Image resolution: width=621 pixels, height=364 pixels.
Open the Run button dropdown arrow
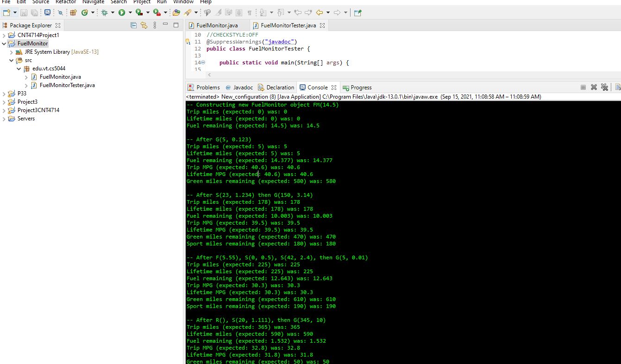[130, 13]
